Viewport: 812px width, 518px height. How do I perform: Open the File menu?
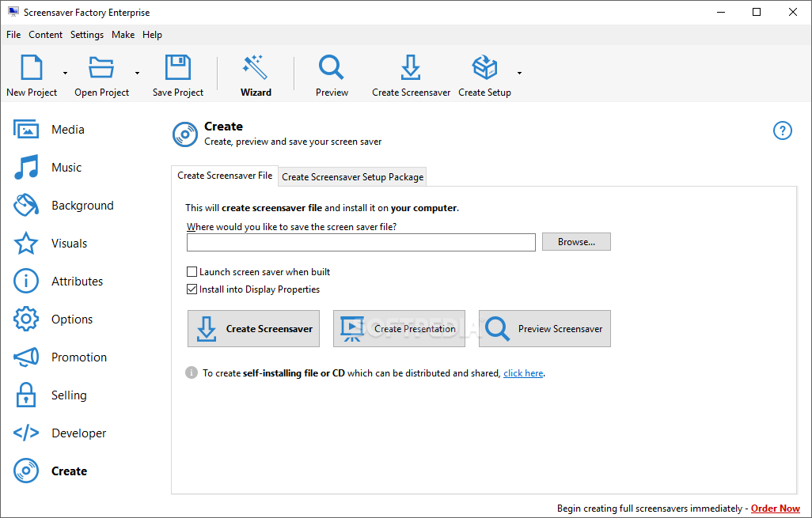coord(13,35)
